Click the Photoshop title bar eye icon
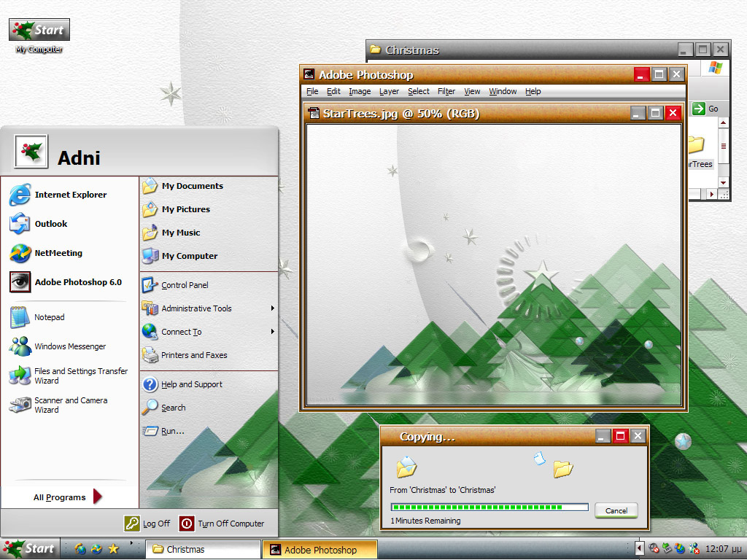The image size is (747, 560). (309, 74)
